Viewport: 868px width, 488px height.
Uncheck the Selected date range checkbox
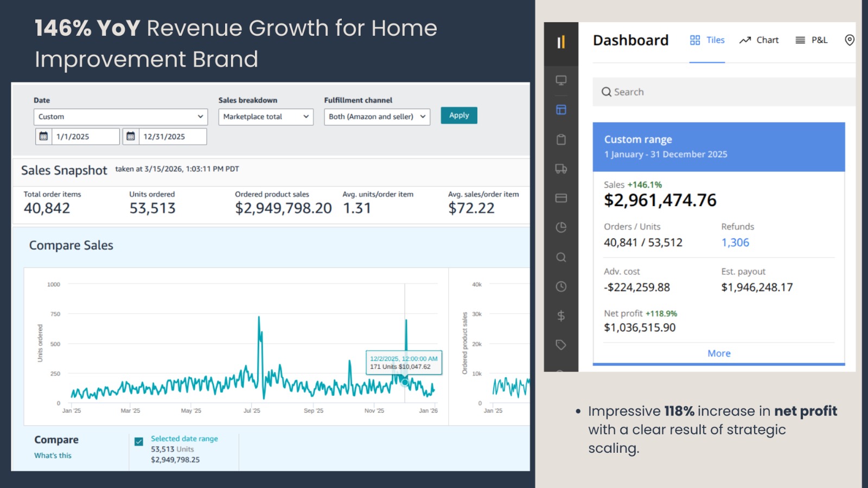point(139,441)
